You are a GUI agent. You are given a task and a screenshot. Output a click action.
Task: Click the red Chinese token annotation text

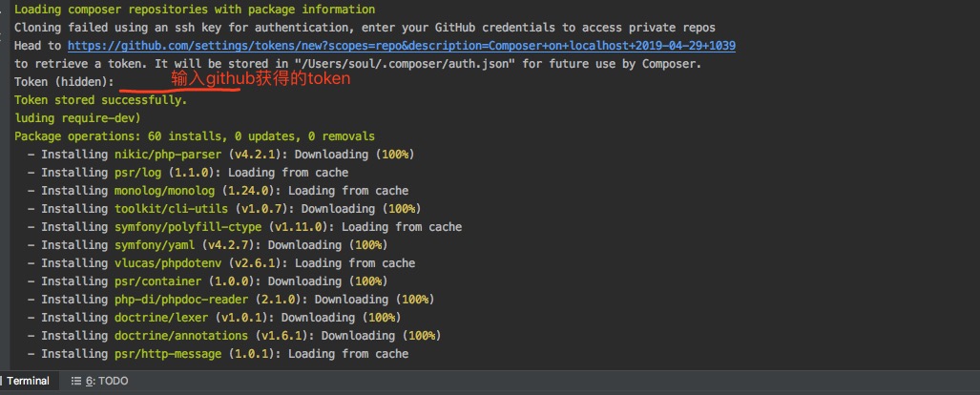tap(261, 79)
